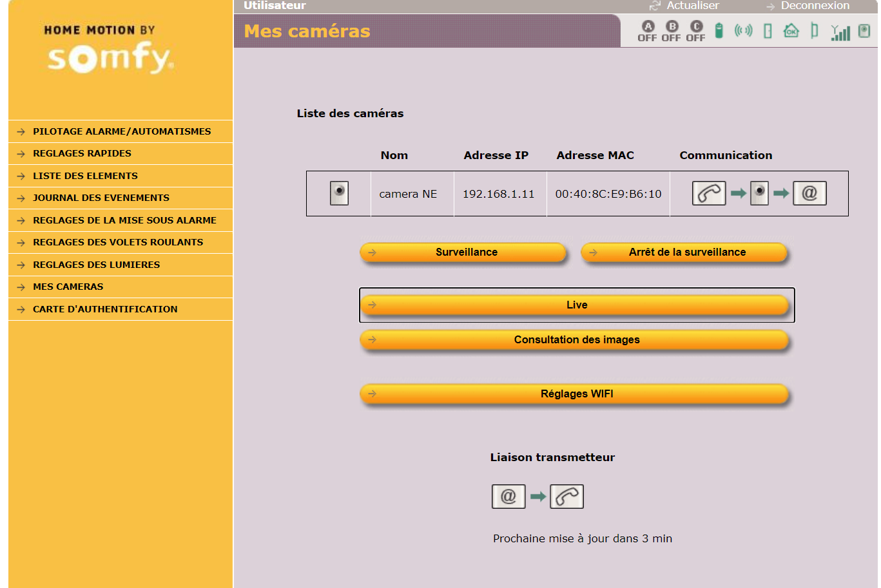
Task: Click zone A OFF status indicator
Action: click(647, 31)
